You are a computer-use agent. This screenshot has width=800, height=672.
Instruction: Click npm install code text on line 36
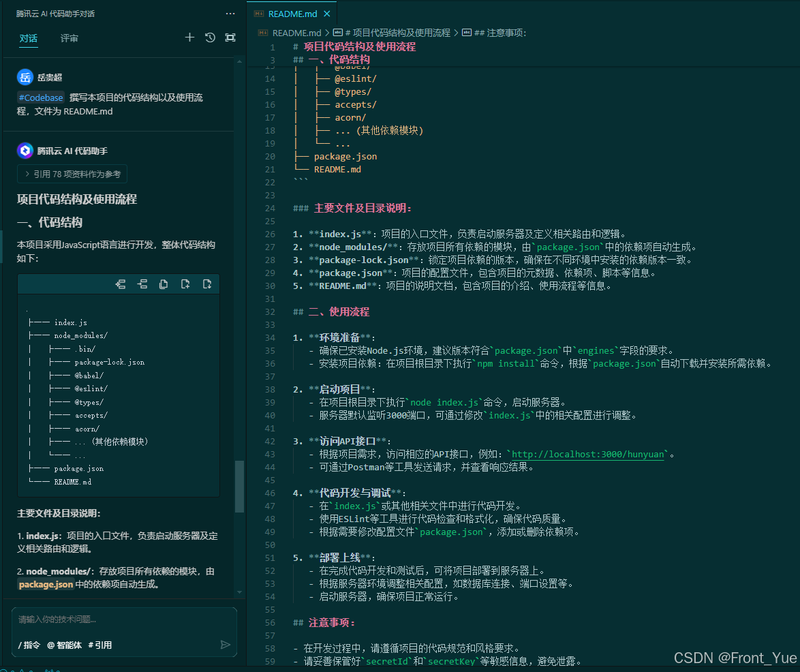coord(506,364)
